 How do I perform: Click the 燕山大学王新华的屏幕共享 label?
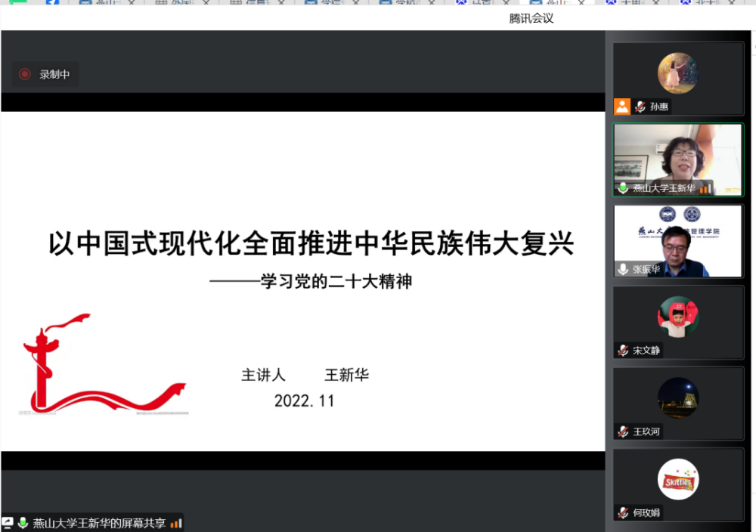tap(99, 523)
